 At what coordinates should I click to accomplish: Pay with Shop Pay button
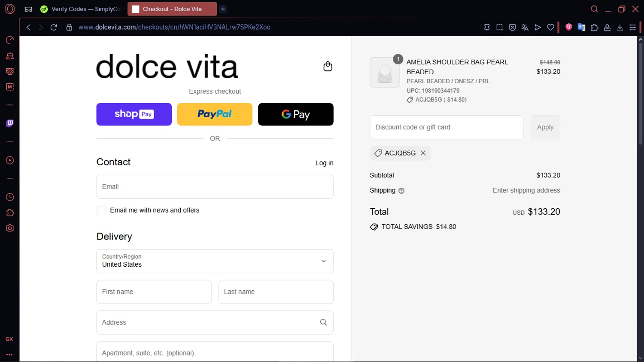(x=134, y=114)
